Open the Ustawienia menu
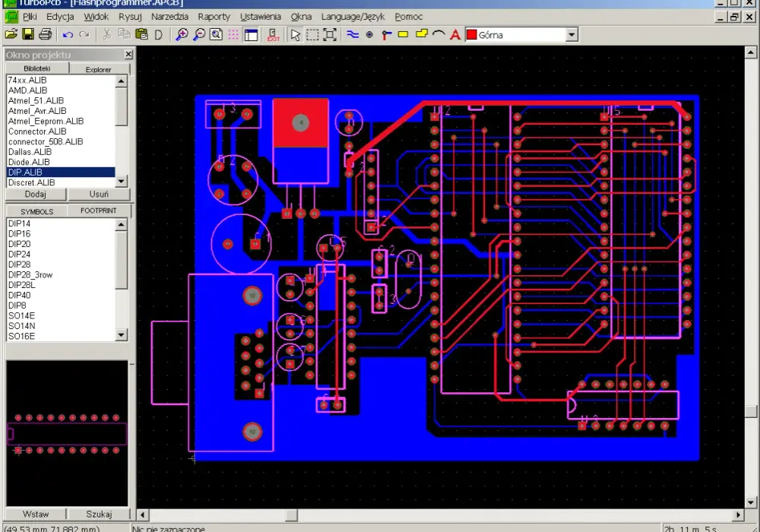The width and height of the screenshot is (760, 532). click(x=260, y=17)
